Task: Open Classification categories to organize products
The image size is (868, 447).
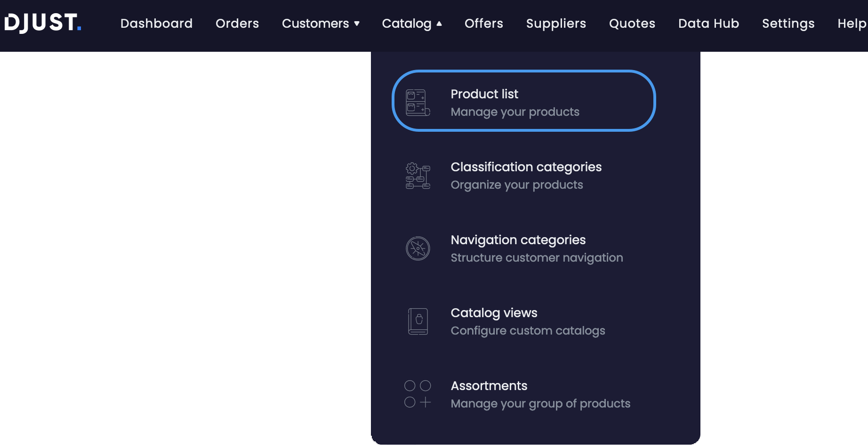Action: click(526, 176)
